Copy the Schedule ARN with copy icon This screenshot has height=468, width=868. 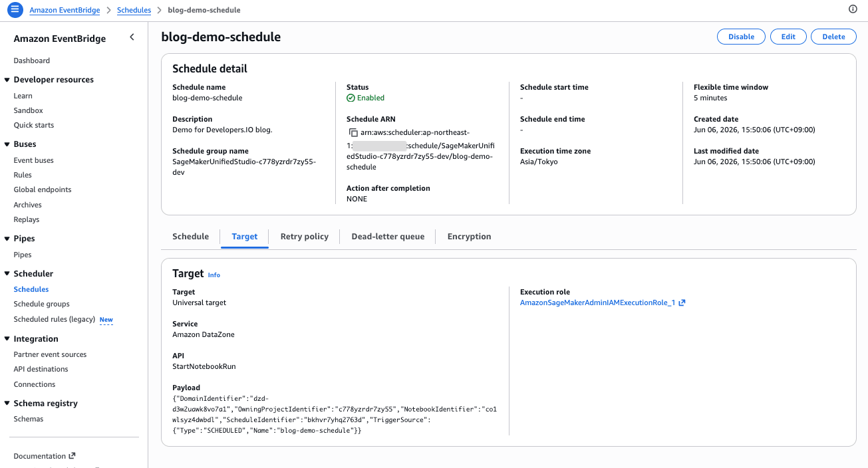353,133
